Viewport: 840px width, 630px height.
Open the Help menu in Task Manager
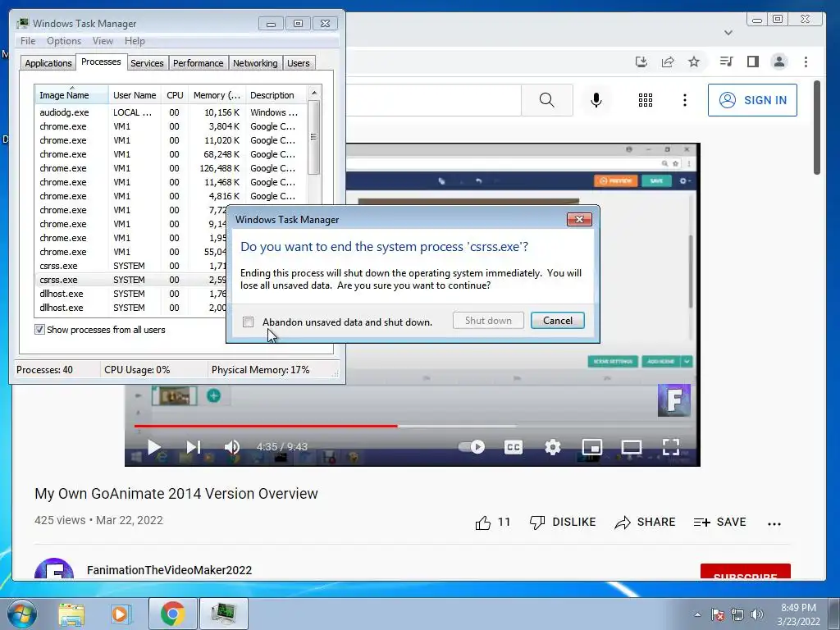135,41
